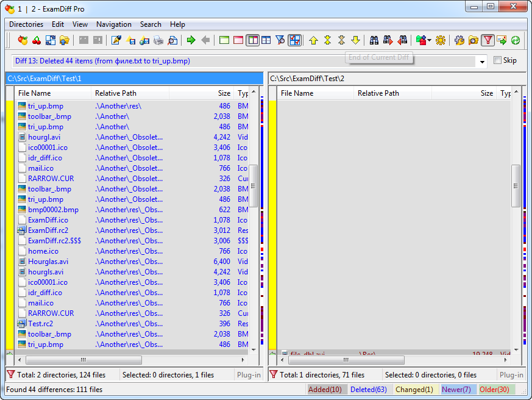Select the bmp00002.bmp file row
532x400 pixels.
(x=132, y=210)
